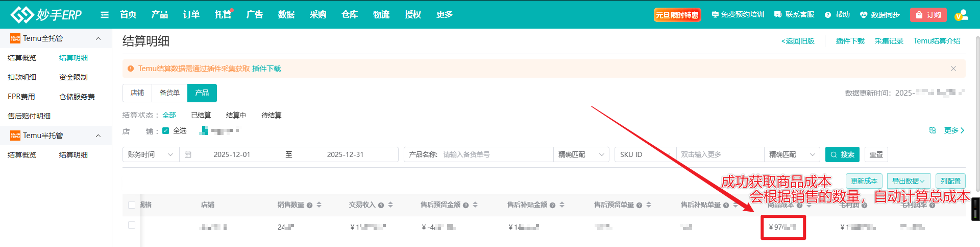Sort by 售后预留单量 column
980x247 pixels.
coord(649,205)
